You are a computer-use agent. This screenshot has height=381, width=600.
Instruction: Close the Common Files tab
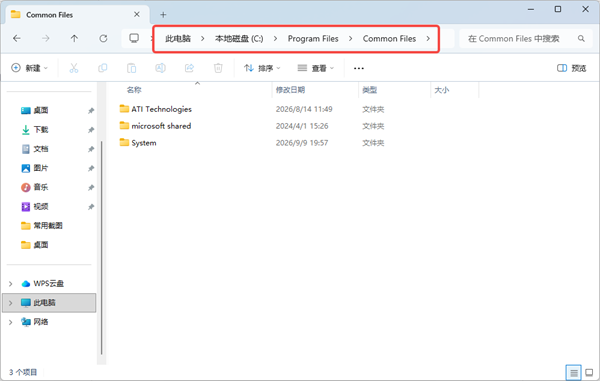click(x=137, y=15)
